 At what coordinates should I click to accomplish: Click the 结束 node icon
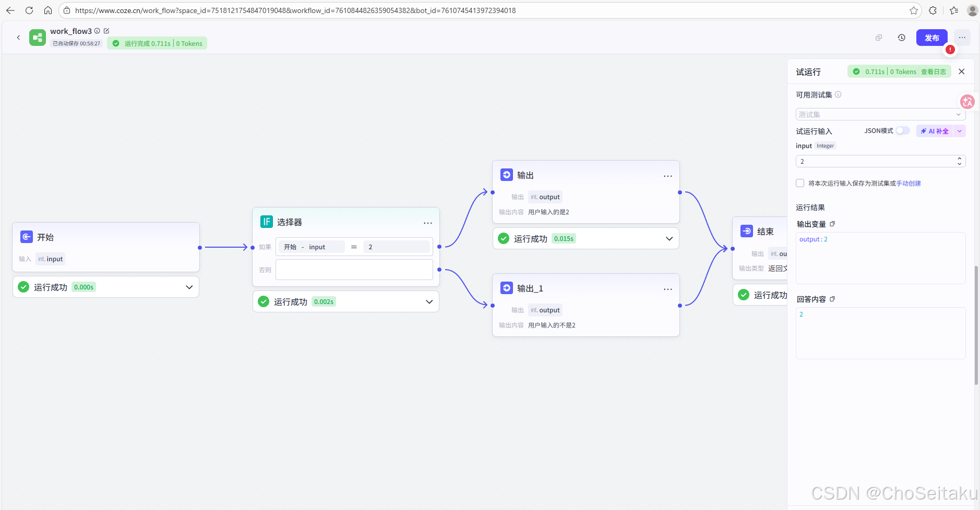pyautogui.click(x=747, y=231)
